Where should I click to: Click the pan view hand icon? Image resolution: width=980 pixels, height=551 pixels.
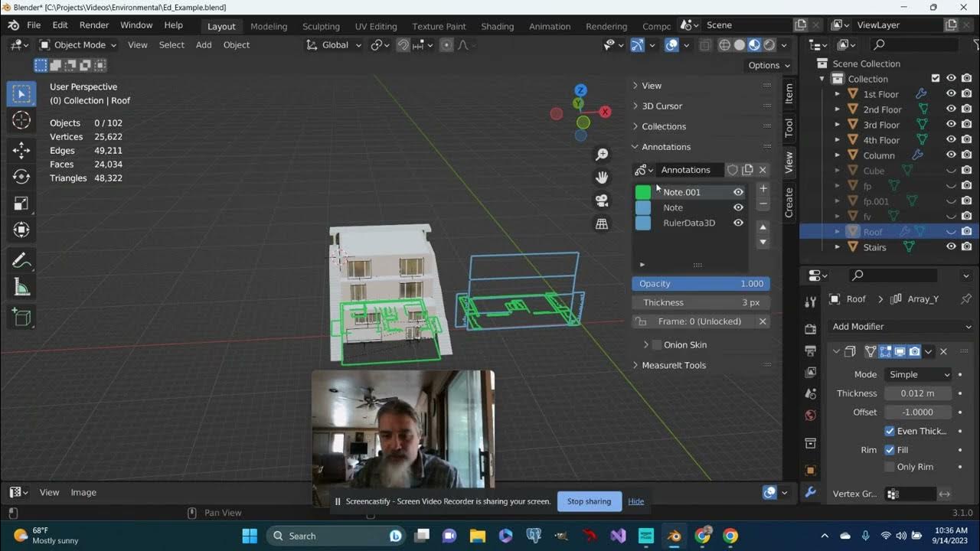(602, 178)
